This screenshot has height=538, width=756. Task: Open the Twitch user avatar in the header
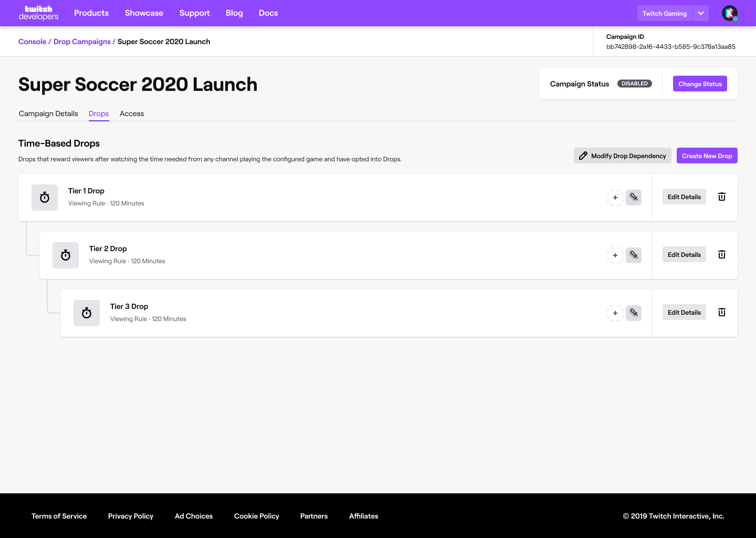tap(730, 13)
